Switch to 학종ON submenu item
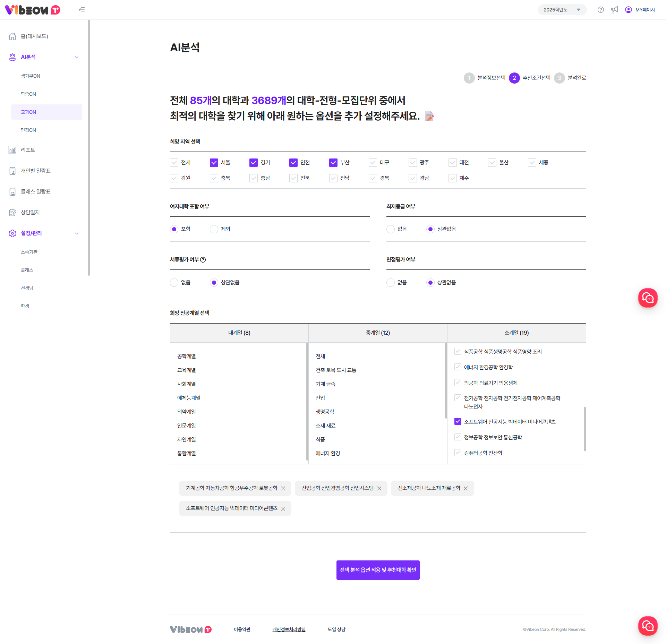Viewport: 666px width, 644px height. [28, 94]
